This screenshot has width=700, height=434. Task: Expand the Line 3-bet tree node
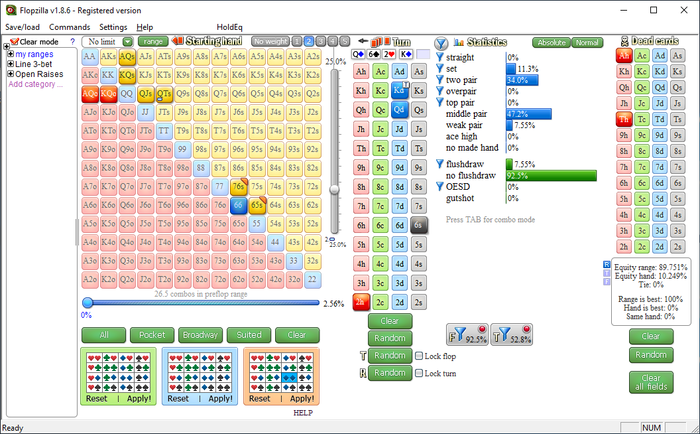(x=11, y=64)
